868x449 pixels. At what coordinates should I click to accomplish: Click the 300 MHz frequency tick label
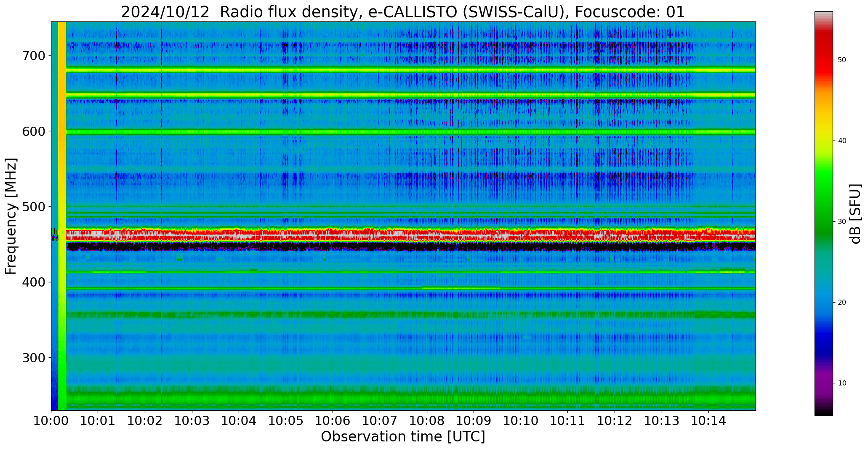pos(34,358)
